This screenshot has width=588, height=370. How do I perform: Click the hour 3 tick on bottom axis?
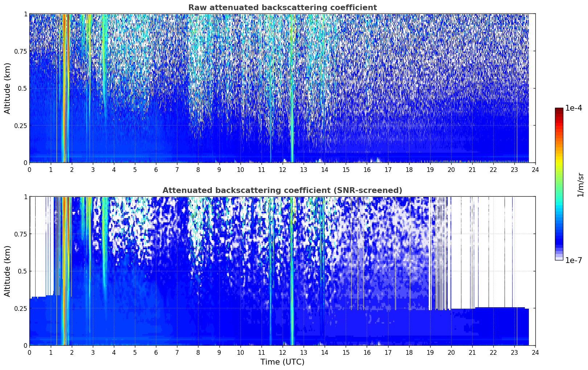tap(93, 353)
